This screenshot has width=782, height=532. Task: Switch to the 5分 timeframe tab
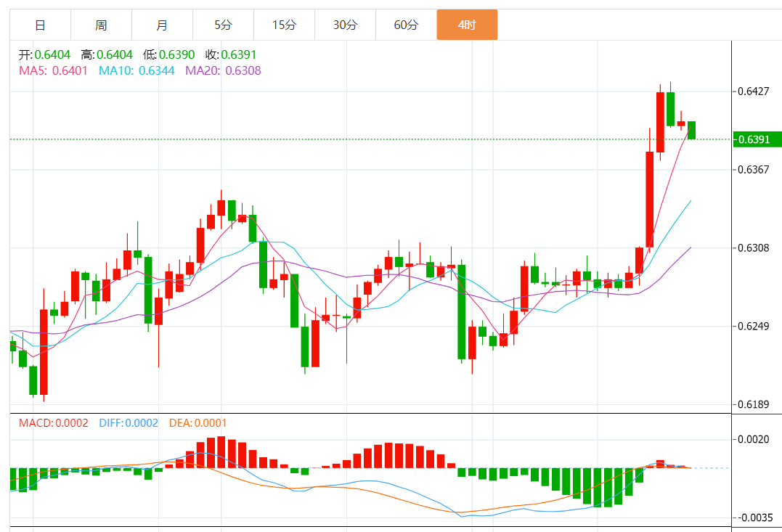[x=224, y=25]
